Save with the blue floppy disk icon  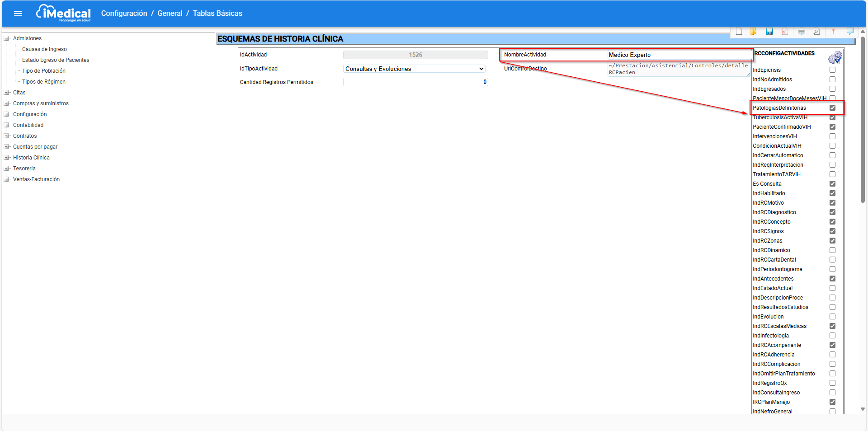769,31
